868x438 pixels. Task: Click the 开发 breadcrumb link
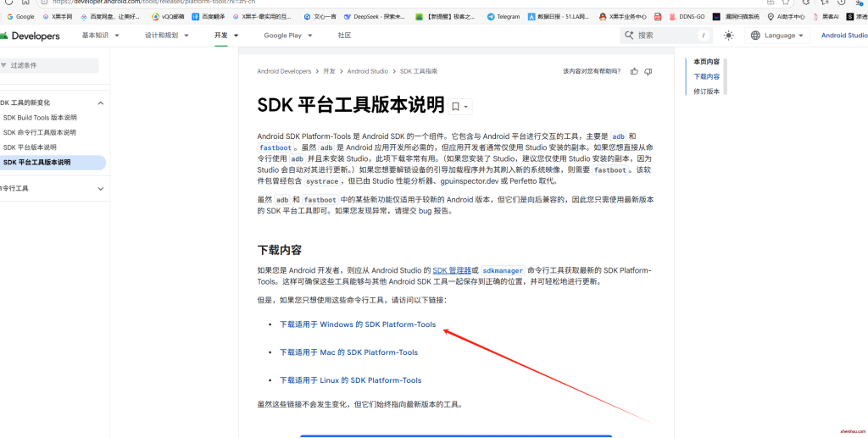tap(330, 71)
